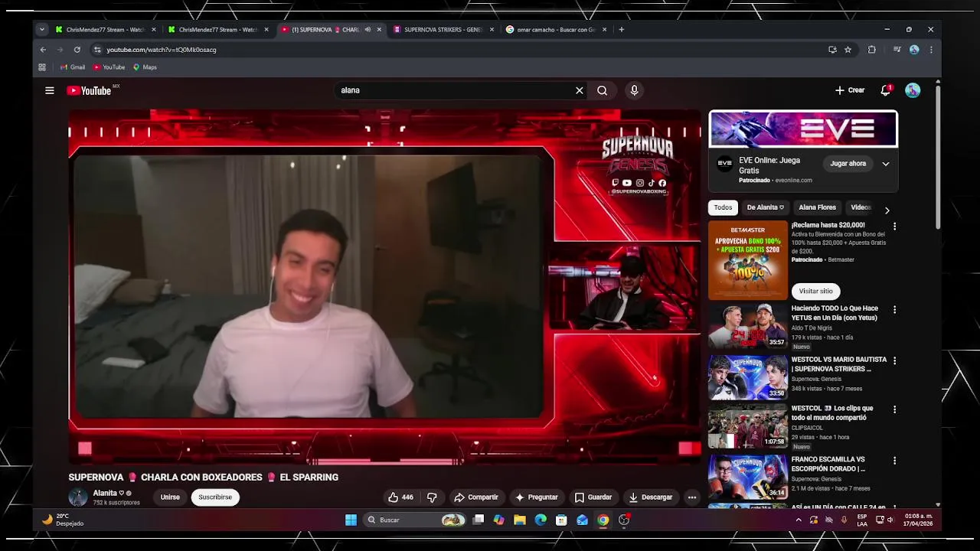Select the Alana Flores filter chip
The width and height of the screenshot is (980, 551).
pos(817,207)
